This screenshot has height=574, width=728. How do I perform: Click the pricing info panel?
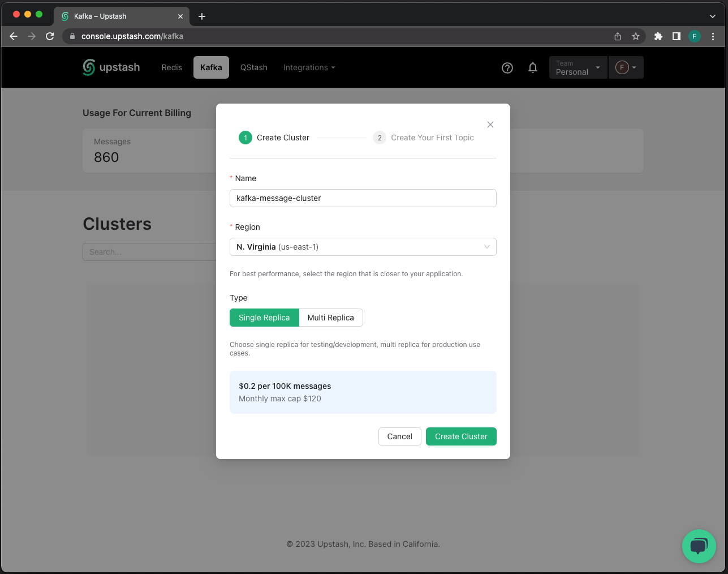click(363, 392)
